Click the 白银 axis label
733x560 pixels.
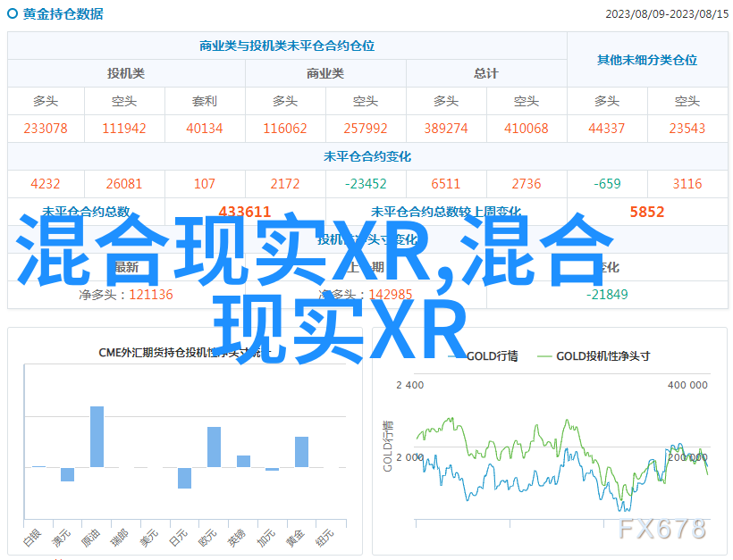tap(32, 538)
